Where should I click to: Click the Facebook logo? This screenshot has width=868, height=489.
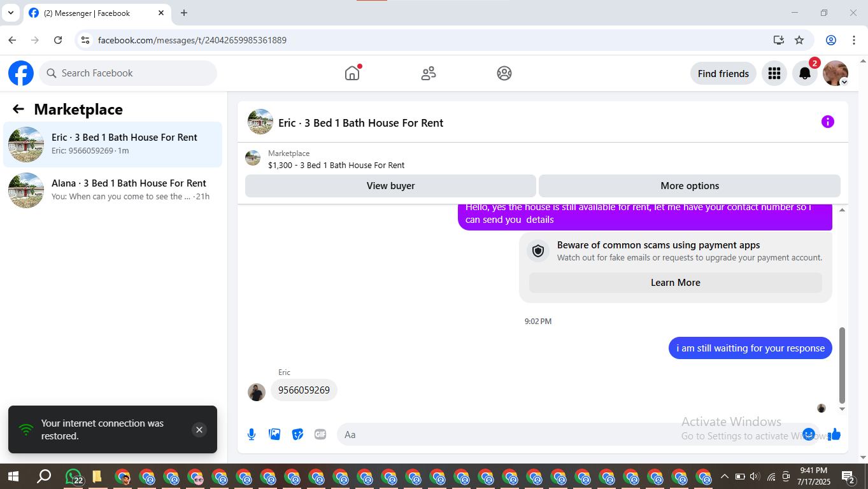(x=21, y=73)
